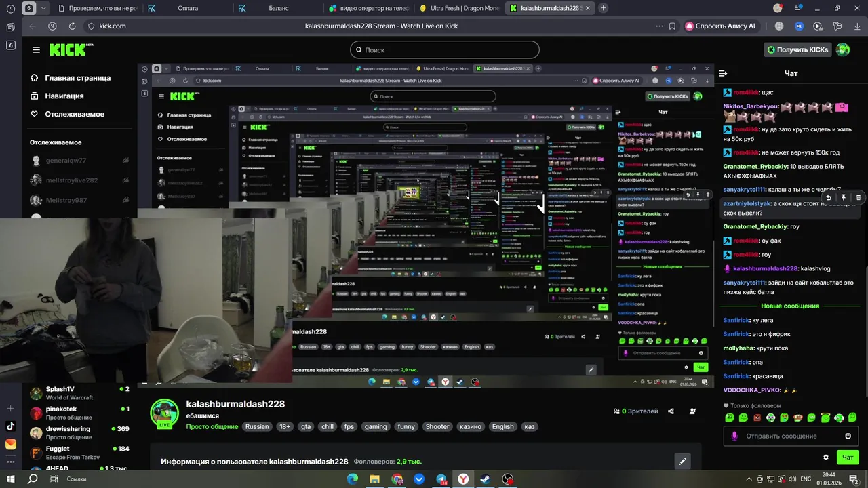Click the purple microphone icon in chat input

(x=734, y=436)
